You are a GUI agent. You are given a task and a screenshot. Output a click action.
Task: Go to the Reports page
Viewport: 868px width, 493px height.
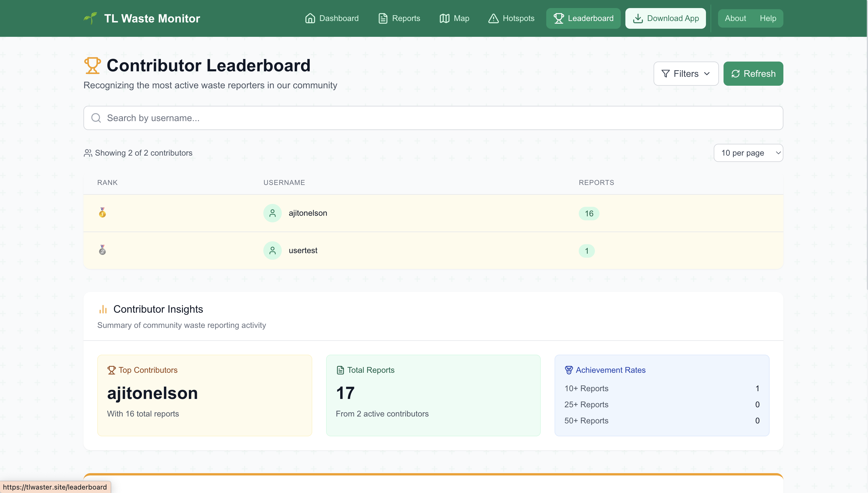(x=399, y=18)
